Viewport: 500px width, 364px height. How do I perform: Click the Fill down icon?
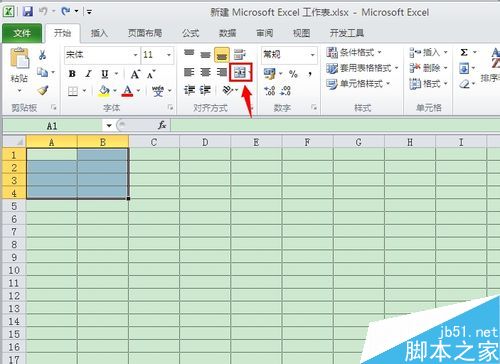464,68
